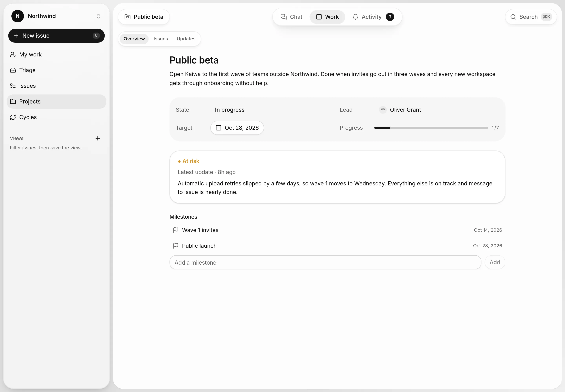Open the Northwind workspace switcher chevrons

pos(98,16)
